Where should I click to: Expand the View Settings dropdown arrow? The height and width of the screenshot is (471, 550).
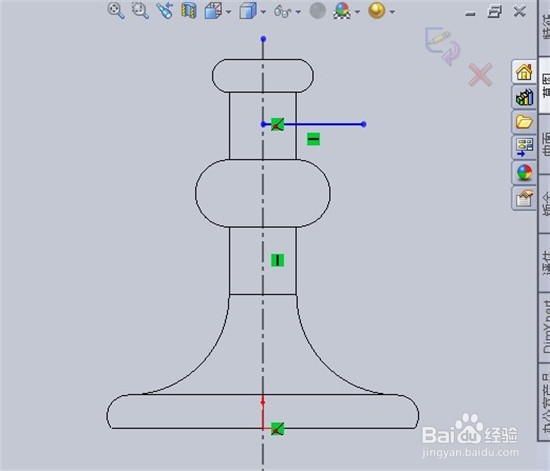[x=392, y=12]
